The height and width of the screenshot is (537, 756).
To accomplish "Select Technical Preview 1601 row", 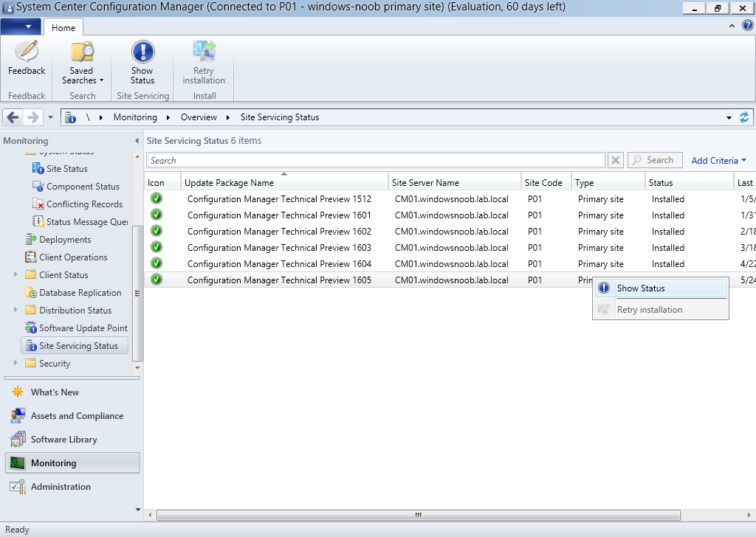I will click(x=450, y=215).
